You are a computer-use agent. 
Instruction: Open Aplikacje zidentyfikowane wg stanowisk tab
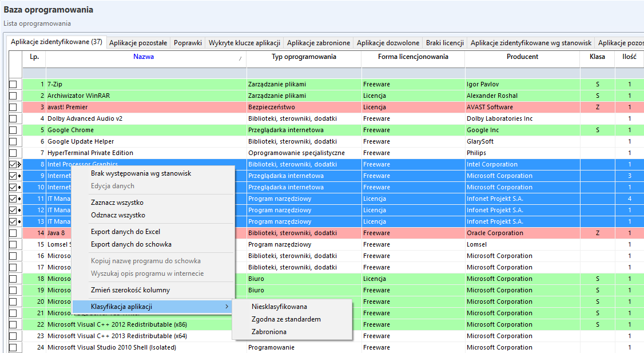(531, 43)
